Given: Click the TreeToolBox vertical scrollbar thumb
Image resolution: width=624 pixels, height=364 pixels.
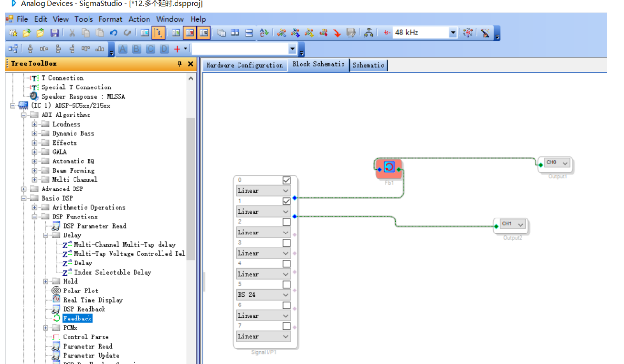Looking at the screenshot, I should [191, 189].
